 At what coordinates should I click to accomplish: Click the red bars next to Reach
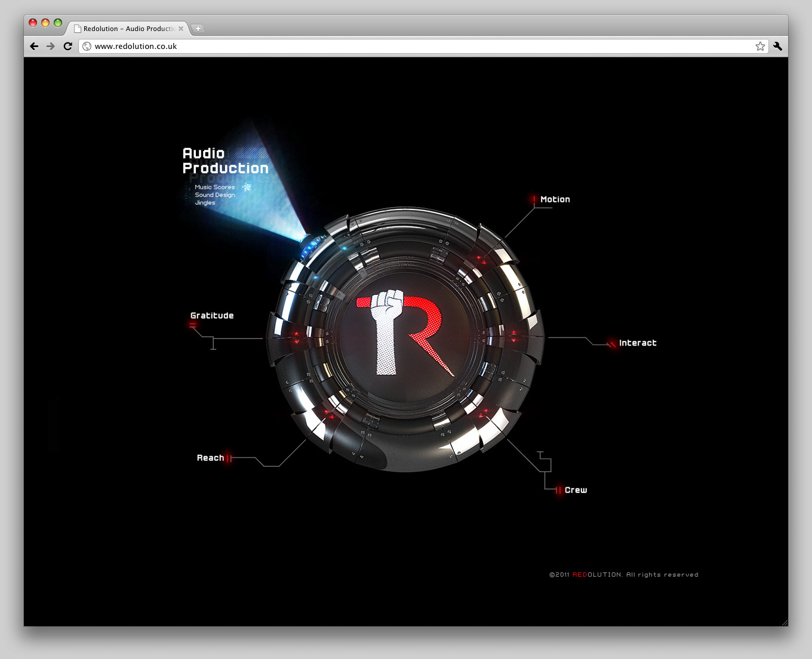(x=229, y=458)
